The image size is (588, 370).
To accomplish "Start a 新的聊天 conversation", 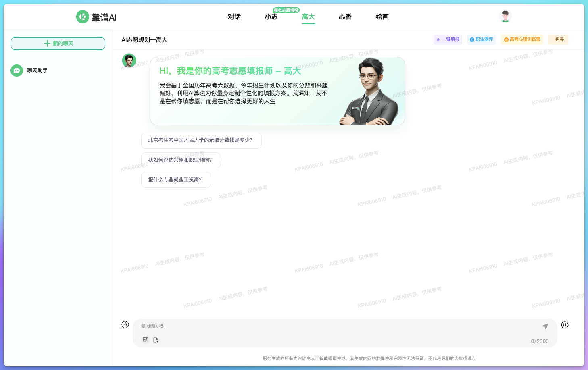I will [x=58, y=43].
